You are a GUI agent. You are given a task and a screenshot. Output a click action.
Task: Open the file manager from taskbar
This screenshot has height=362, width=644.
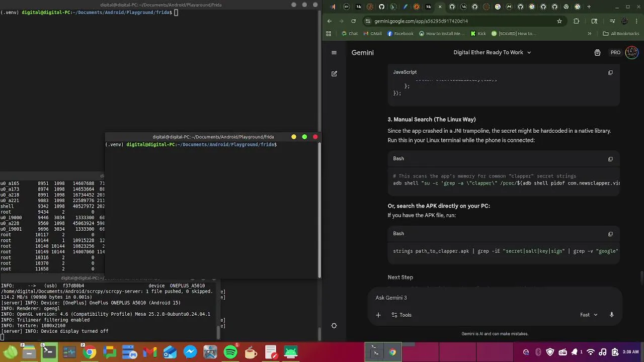[29, 352]
